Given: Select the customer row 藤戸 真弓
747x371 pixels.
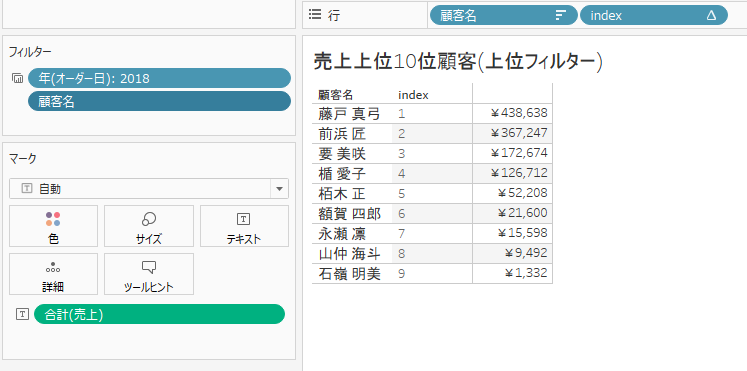Looking at the screenshot, I should (349, 113).
